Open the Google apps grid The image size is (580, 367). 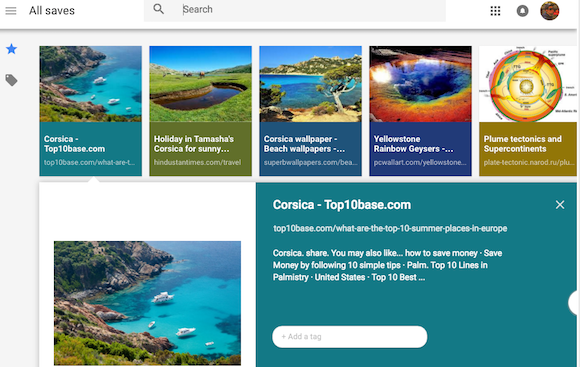(495, 11)
